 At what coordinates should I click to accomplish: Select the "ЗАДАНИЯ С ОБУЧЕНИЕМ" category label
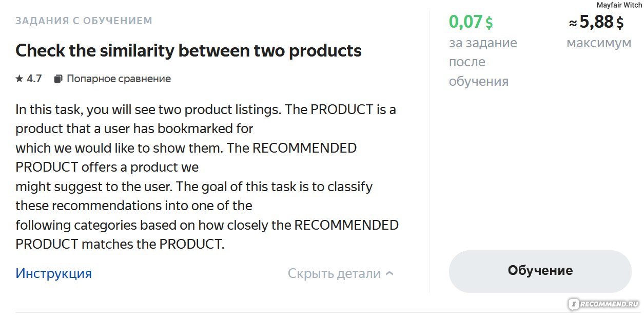[x=84, y=21]
